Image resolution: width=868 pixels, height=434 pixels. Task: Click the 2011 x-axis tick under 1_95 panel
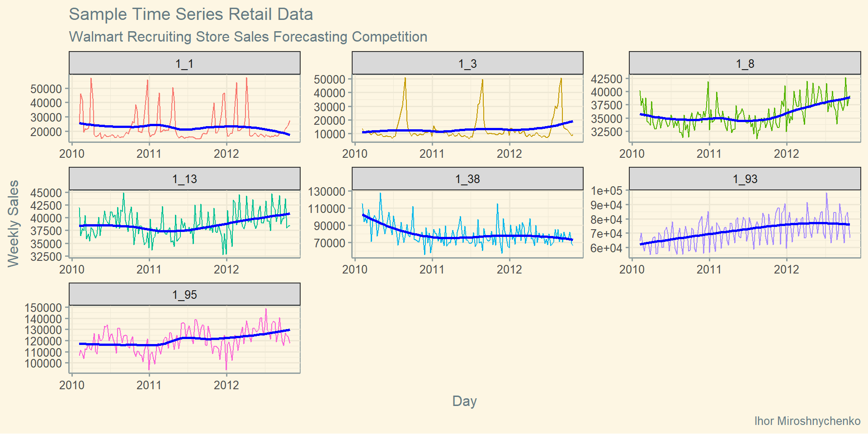(x=149, y=385)
